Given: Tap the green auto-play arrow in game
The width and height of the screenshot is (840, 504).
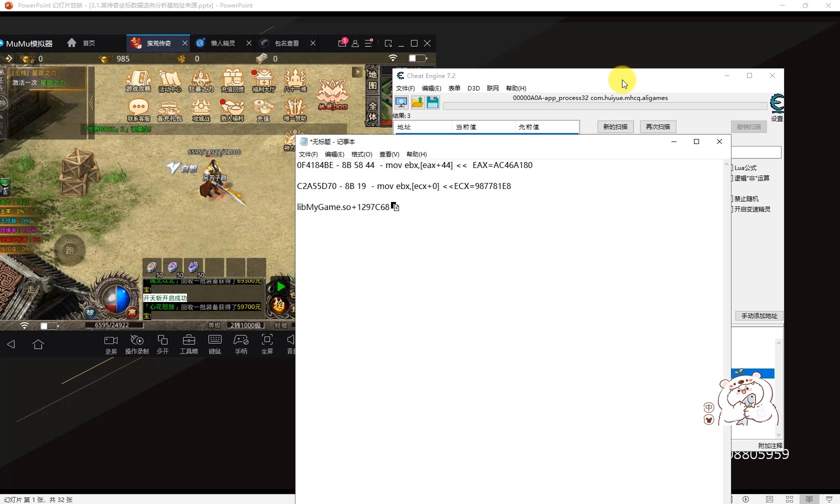Looking at the screenshot, I should 280,287.
